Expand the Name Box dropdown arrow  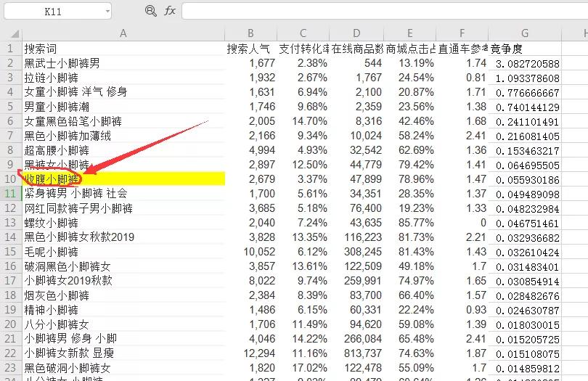click(107, 12)
